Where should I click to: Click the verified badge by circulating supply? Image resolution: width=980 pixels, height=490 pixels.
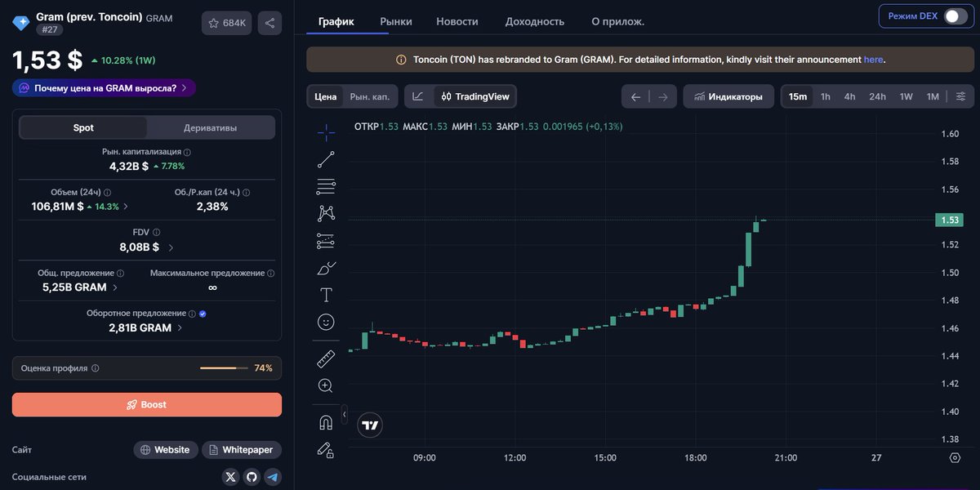203,314
